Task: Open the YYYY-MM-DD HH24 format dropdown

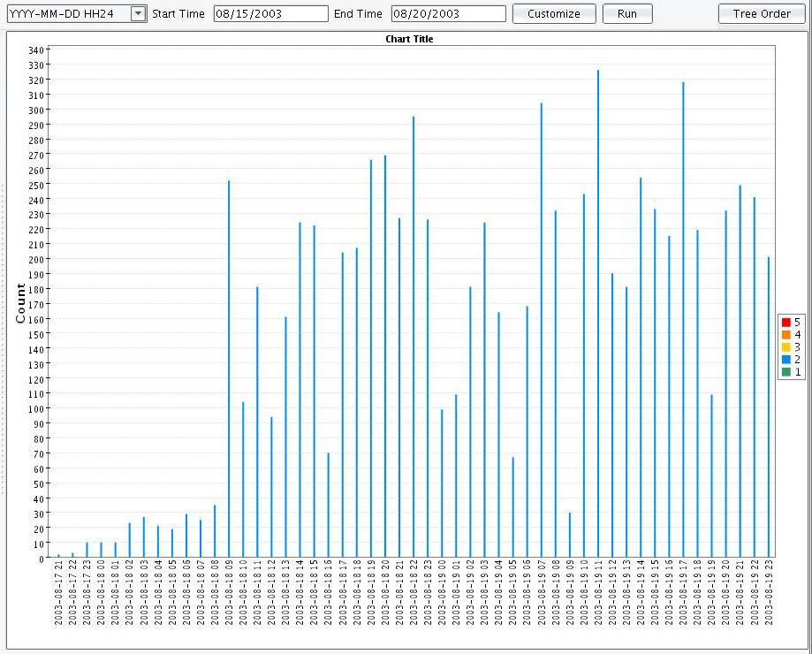Action: coord(68,13)
